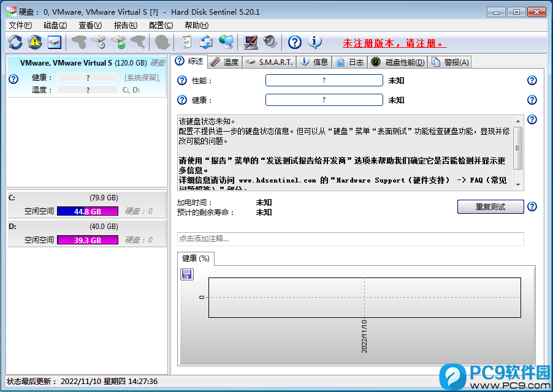The height and width of the screenshot is (392, 553).
Task: Click the (79.9 GB) size of drive C:
Action: click(104, 198)
